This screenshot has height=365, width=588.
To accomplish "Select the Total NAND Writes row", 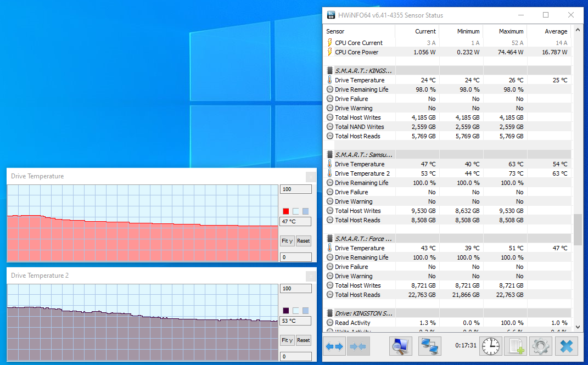I will click(x=447, y=127).
